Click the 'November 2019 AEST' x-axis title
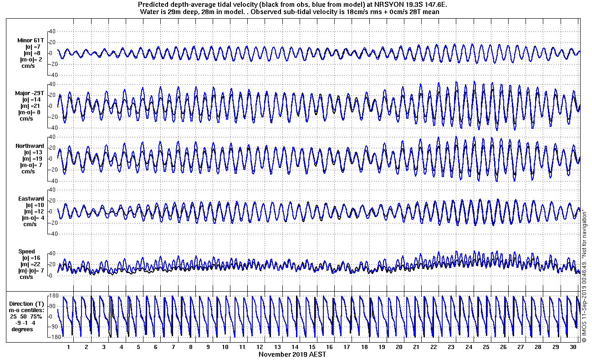Viewport: 592px width, 364px height. point(292,354)
